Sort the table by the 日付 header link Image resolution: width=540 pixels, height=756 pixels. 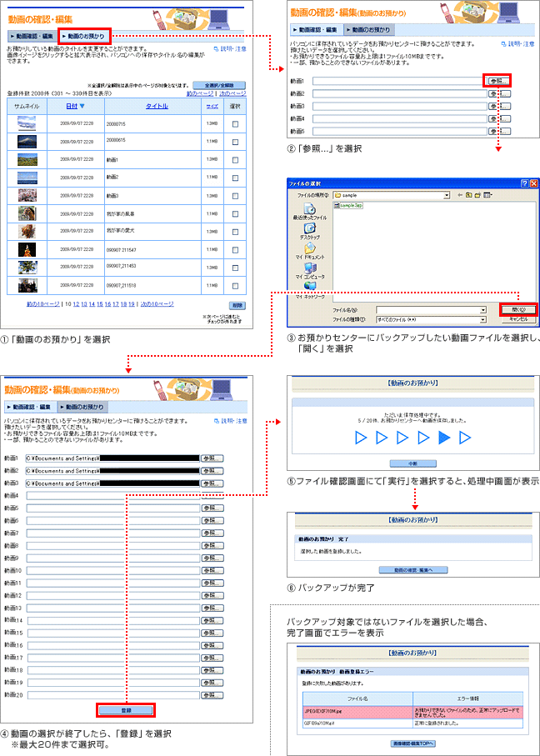[x=72, y=106]
